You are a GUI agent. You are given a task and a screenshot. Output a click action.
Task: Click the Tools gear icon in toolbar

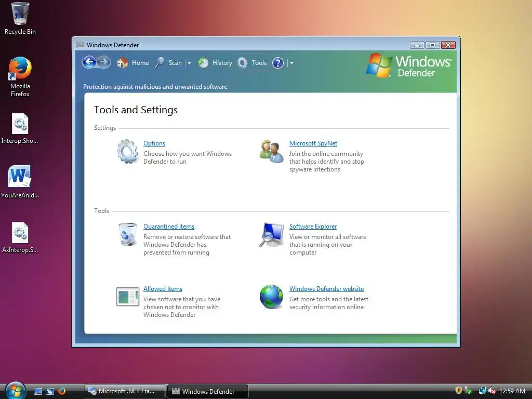tap(242, 63)
